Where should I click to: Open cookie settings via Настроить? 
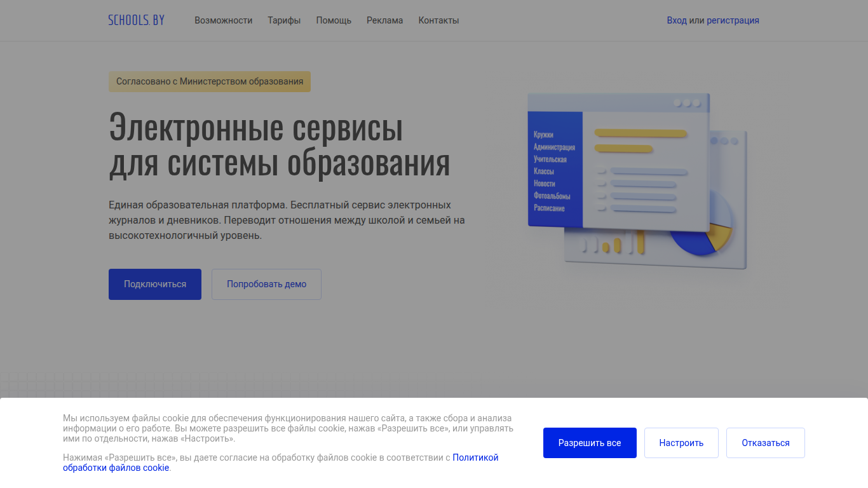(681, 443)
